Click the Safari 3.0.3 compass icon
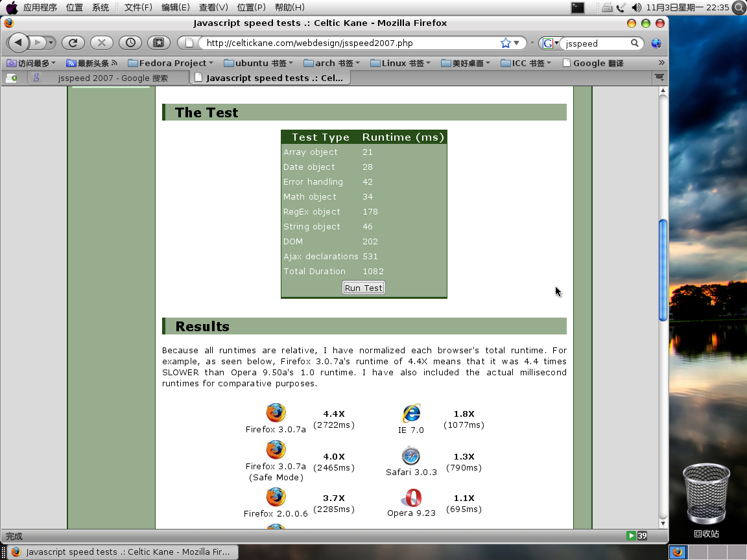747x560 pixels. click(x=410, y=456)
